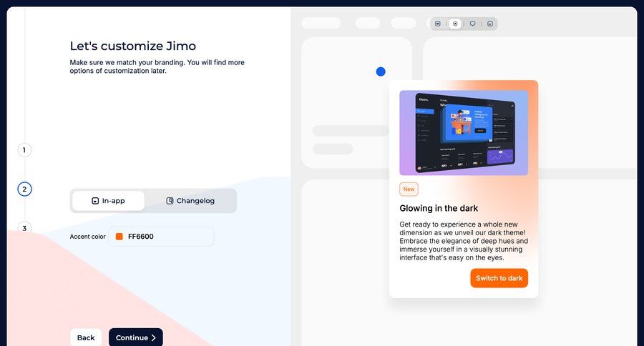Click the Back button
The height and width of the screenshot is (346, 644).
tap(86, 337)
